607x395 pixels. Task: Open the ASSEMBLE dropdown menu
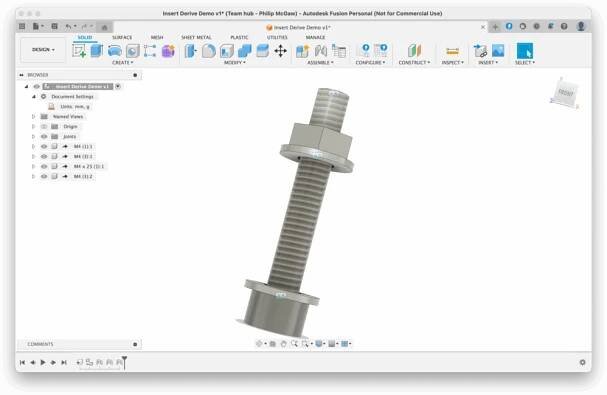point(321,62)
